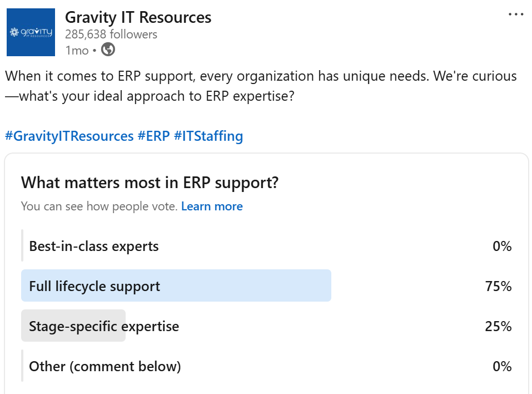Click the 75% vote percentage
The height and width of the screenshot is (394, 532).
[498, 286]
